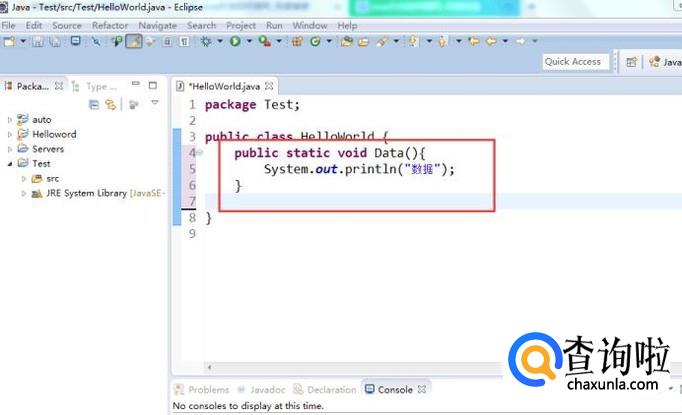682x415 pixels.
Task: Expand the Servers project
Action: coord(10,149)
